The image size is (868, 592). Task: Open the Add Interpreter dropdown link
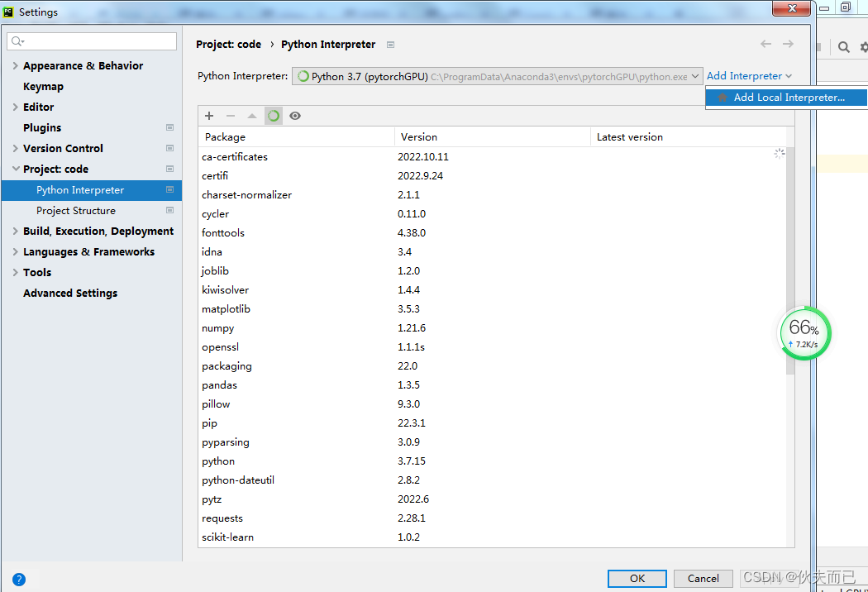749,76
